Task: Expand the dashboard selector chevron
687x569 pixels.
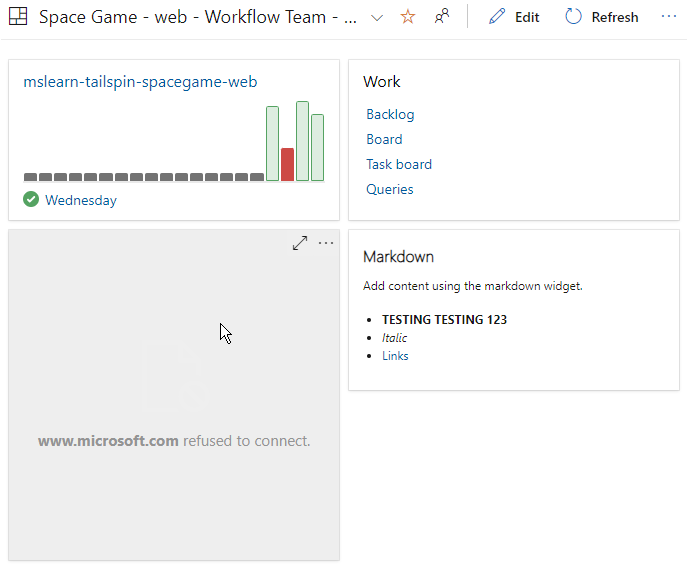Action: (377, 17)
